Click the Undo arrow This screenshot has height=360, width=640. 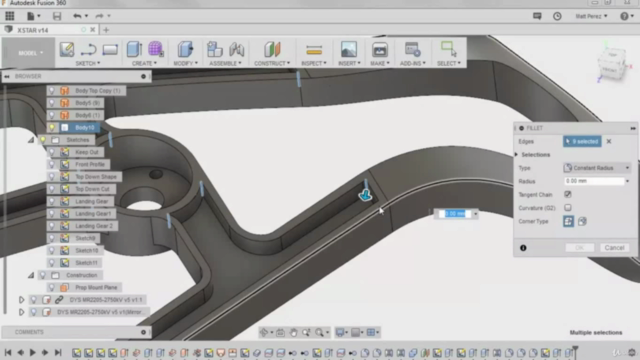(77, 16)
